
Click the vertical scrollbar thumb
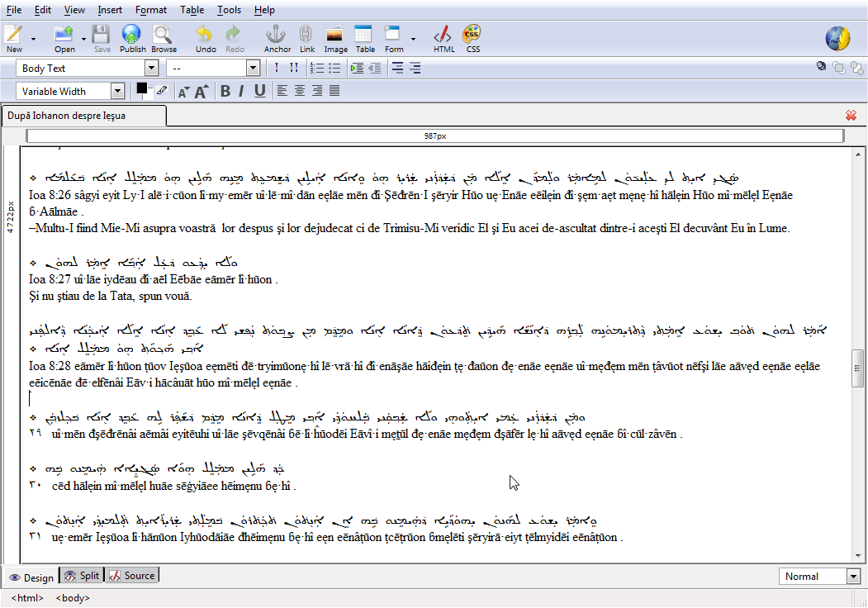coord(858,368)
